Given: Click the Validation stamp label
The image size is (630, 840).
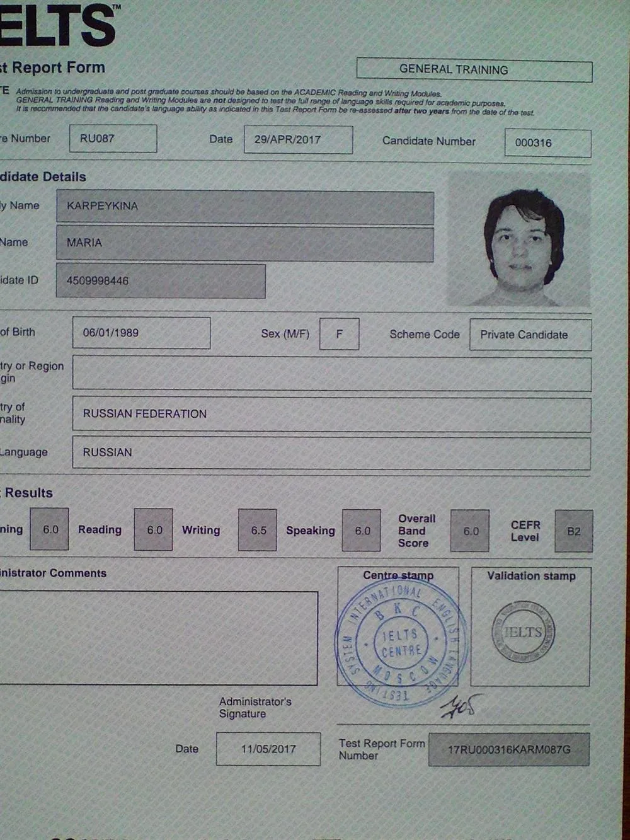Looking at the screenshot, I should (x=531, y=576).
